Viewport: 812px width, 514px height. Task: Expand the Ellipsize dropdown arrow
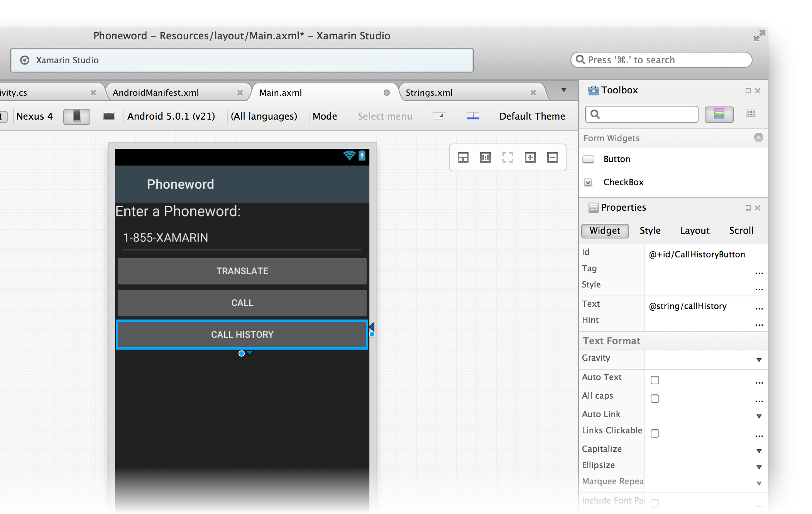point(758,467)
